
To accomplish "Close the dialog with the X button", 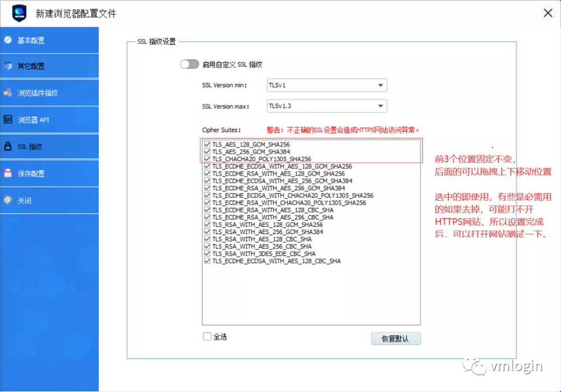I will click(548, 13).
